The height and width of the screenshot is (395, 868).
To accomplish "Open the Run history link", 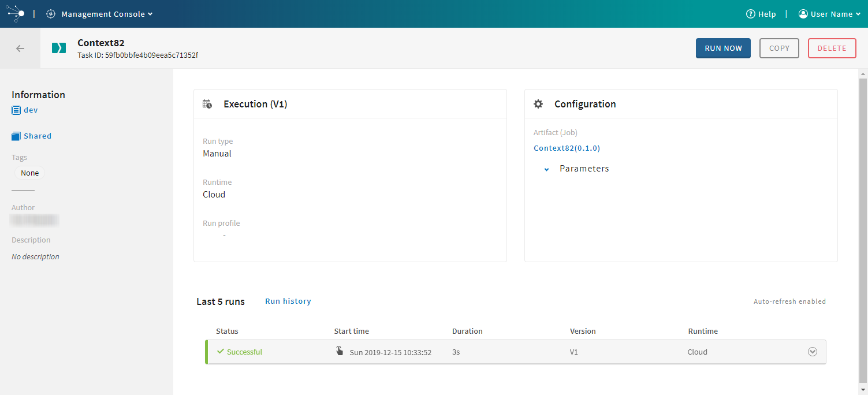I will click(x=288, y=301).
